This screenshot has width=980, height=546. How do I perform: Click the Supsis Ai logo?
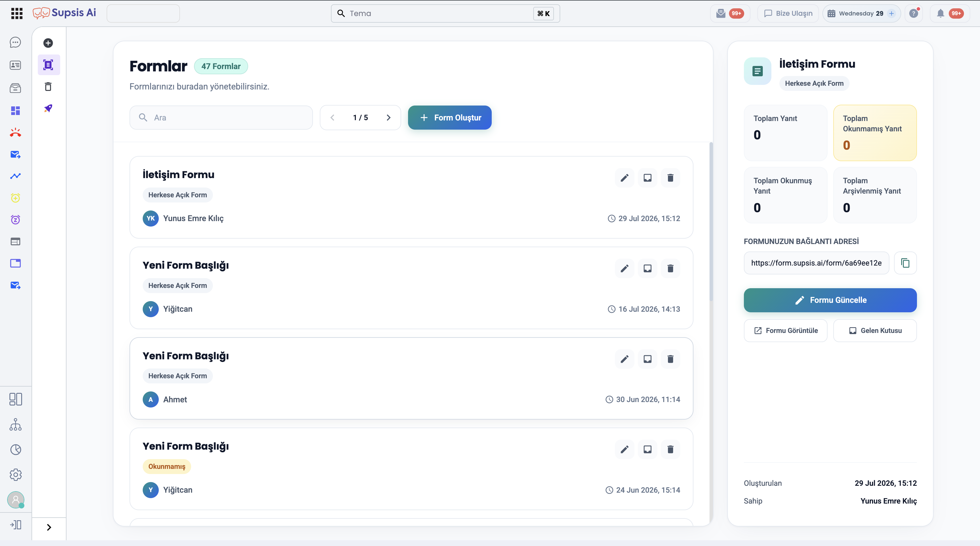64,13
